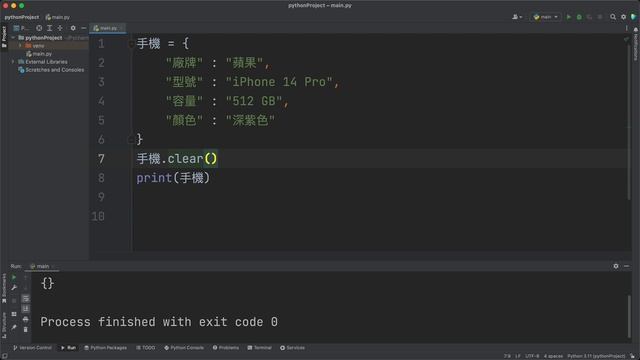Print the Run console output

tap(26, 319)
